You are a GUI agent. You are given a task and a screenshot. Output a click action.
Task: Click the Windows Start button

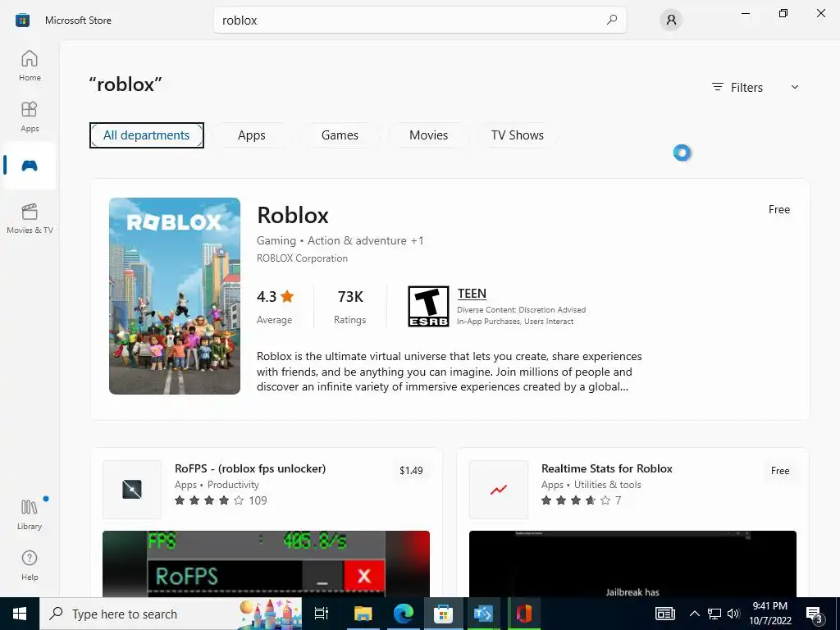click(20, 614)
